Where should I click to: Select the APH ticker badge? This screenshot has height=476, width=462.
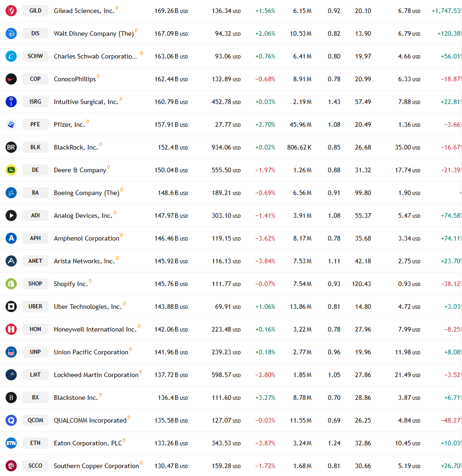coord(35,238)
